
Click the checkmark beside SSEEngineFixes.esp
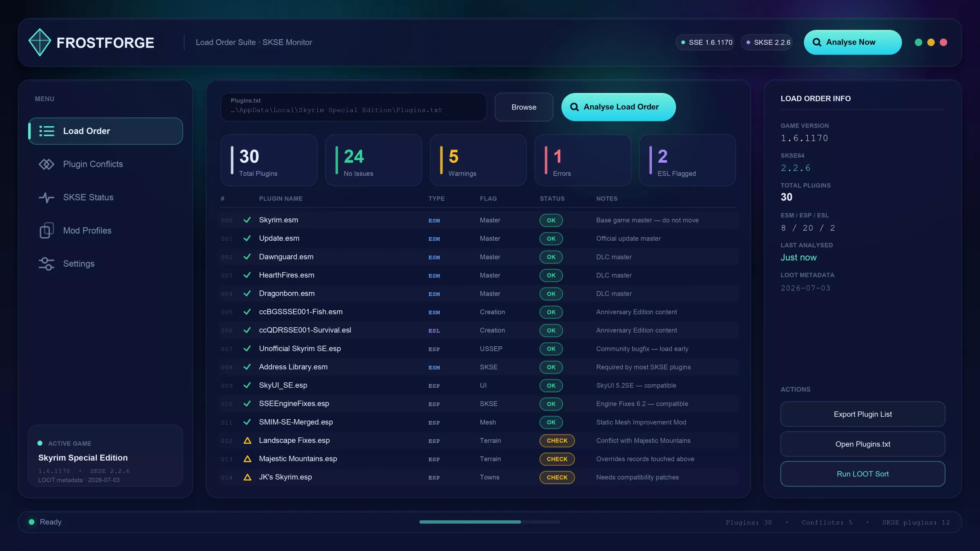247,404
